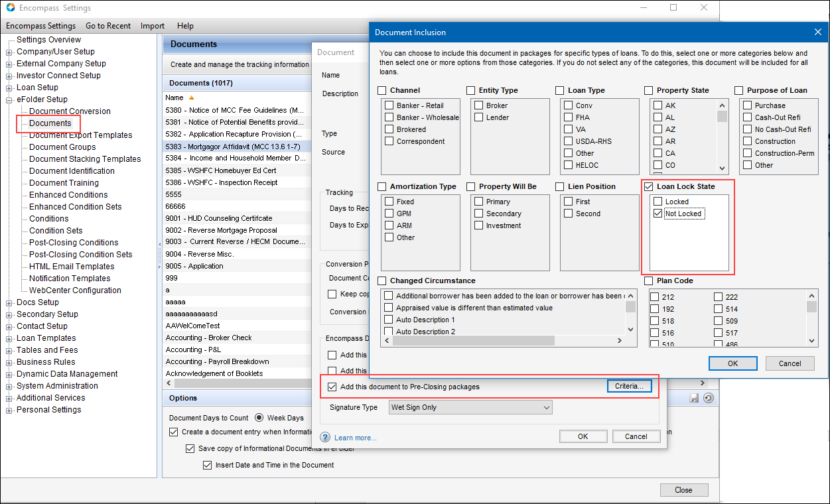Click the blue help icon beside Learn more
This screenshot has width=830, height=504.
pyautogui.click(x=325, y=437)
